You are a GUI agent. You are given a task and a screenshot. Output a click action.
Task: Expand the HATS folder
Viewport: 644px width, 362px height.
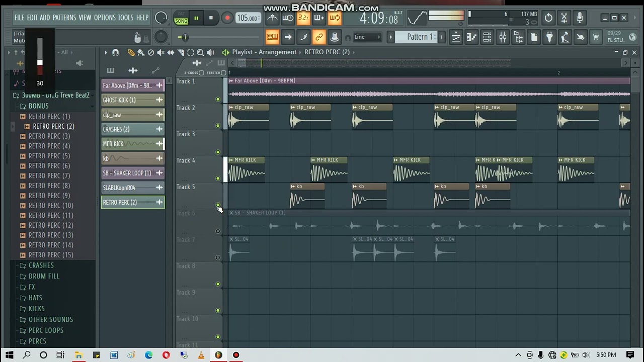coord(35,298)
